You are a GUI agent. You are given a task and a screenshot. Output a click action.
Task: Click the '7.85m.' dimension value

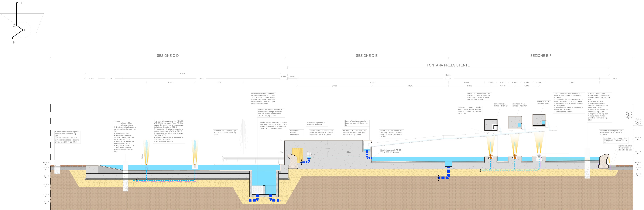pos(201,78)
